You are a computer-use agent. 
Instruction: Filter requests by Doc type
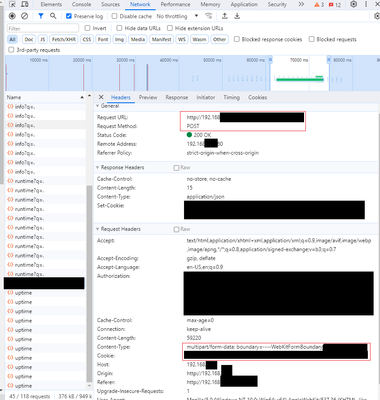pyautogui.click(x=29, y=39)
